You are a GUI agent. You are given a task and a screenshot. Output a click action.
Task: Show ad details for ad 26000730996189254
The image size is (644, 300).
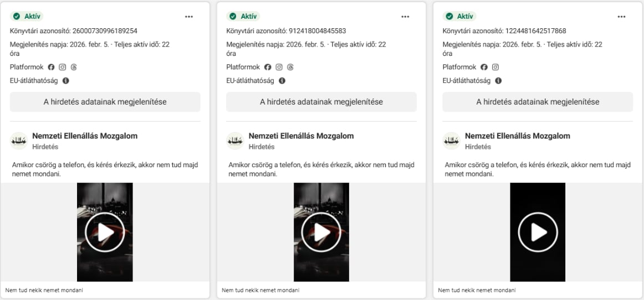pos(105,102)
